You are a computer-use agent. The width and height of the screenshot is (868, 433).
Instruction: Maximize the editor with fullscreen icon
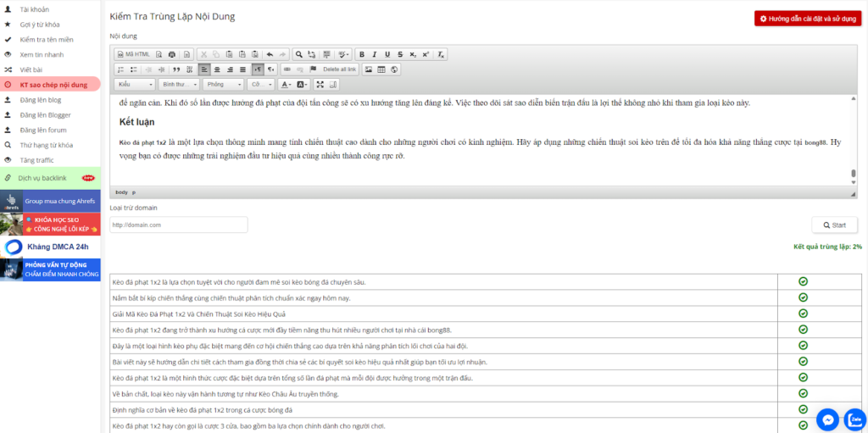point(320,85)
